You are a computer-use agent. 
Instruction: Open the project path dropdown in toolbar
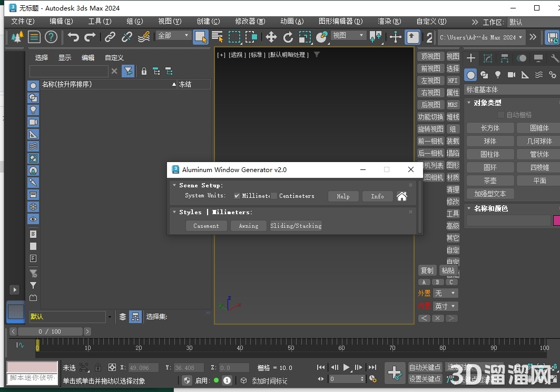point(481,37)
